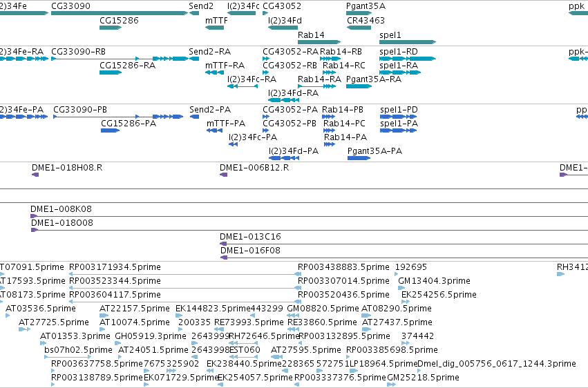
Task: Click the CG33090 gene label
Action: (x=70, y=6)
